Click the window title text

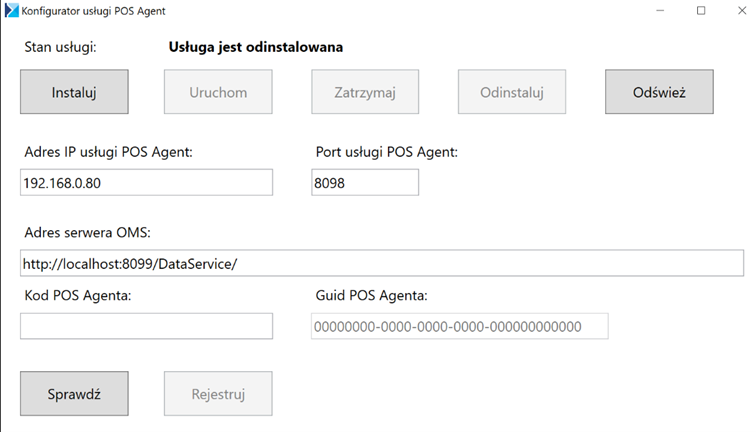(x=93, y=11)
